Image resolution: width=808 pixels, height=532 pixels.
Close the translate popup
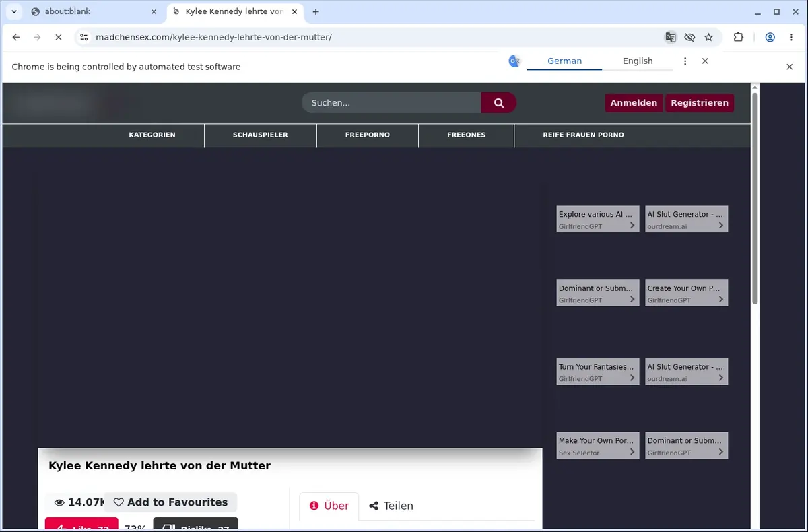[705, 61]
